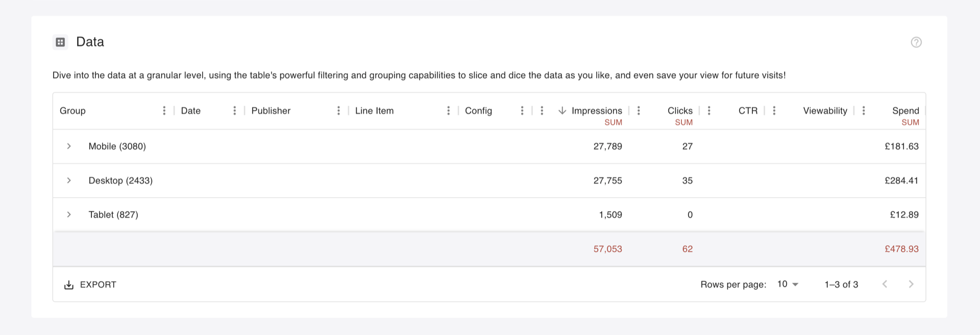Expand the Tablet (827) group row
Viewport: 980px width, 335px height.
click(69, 215)
